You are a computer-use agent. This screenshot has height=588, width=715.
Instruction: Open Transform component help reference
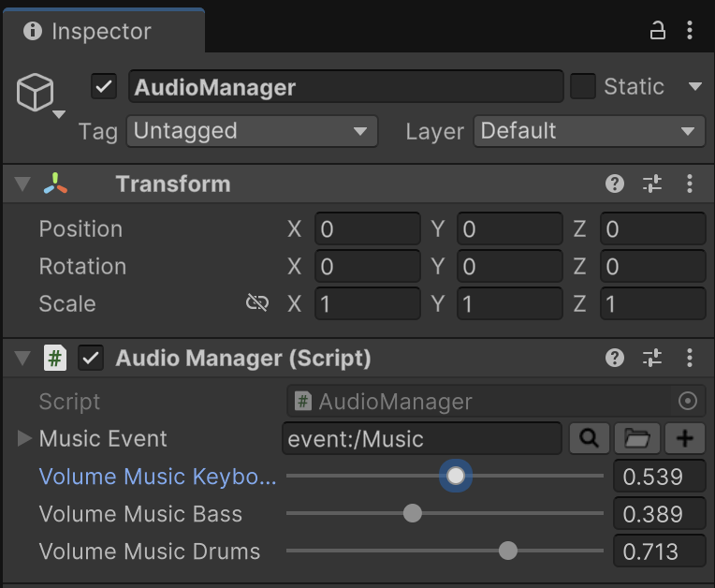(x=615, y=184)
